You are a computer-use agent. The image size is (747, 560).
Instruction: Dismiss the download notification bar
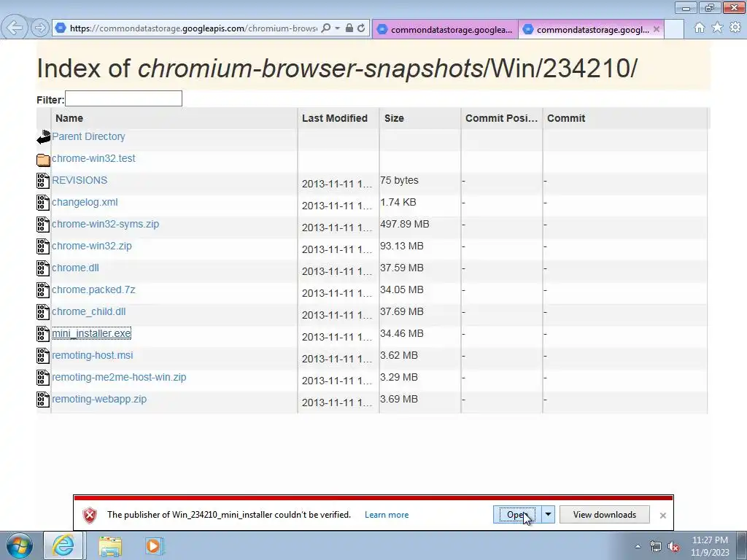coord(662,516)
